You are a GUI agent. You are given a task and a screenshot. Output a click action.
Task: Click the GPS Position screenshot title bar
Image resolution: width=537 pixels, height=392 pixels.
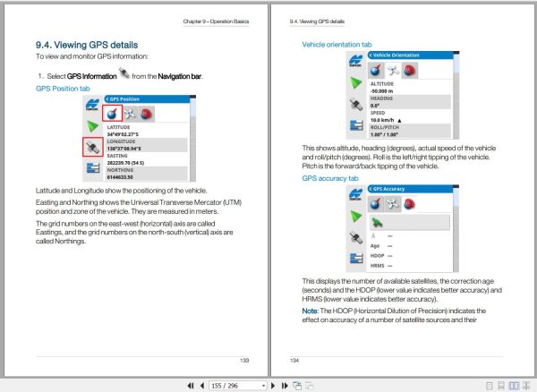(x=147, y=99)
